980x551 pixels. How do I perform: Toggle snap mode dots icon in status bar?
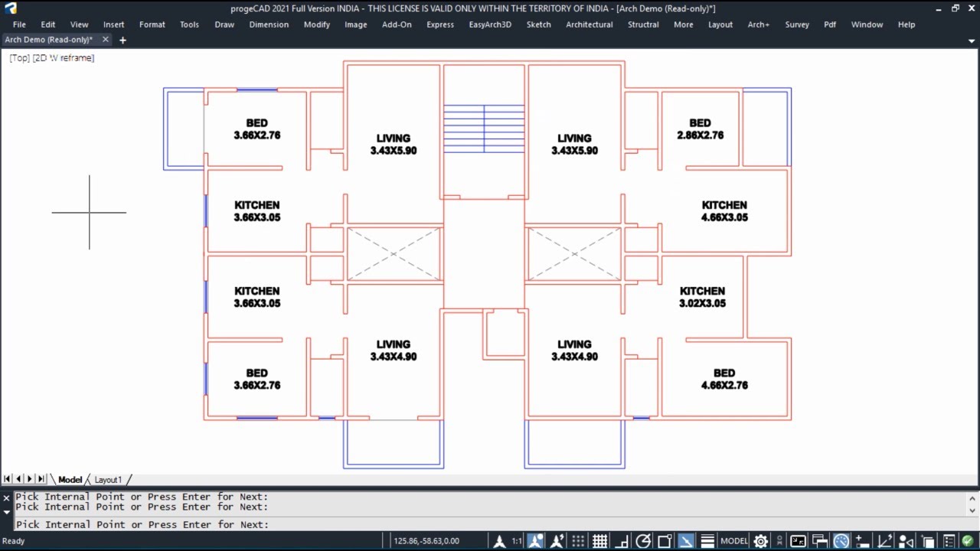578,541
